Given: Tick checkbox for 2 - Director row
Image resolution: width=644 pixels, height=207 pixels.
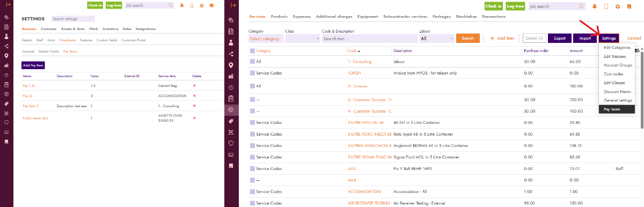Looking at the screenshot, I should pos(252,86).
